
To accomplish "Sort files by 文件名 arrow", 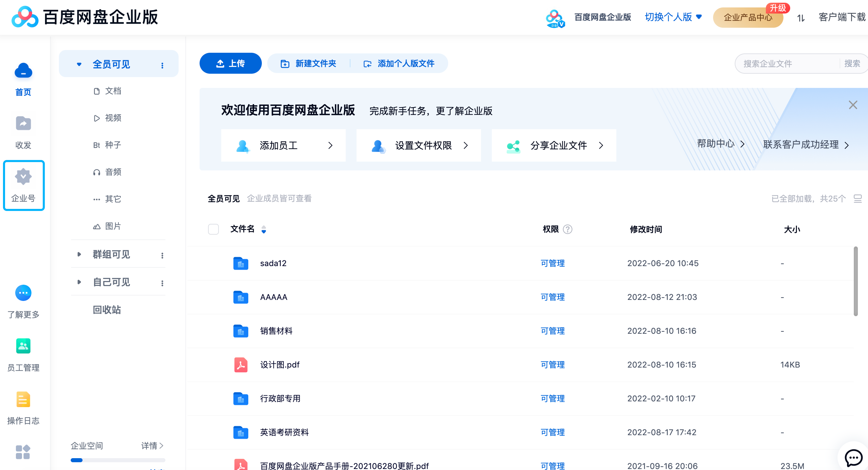I will tap(264, 229).
